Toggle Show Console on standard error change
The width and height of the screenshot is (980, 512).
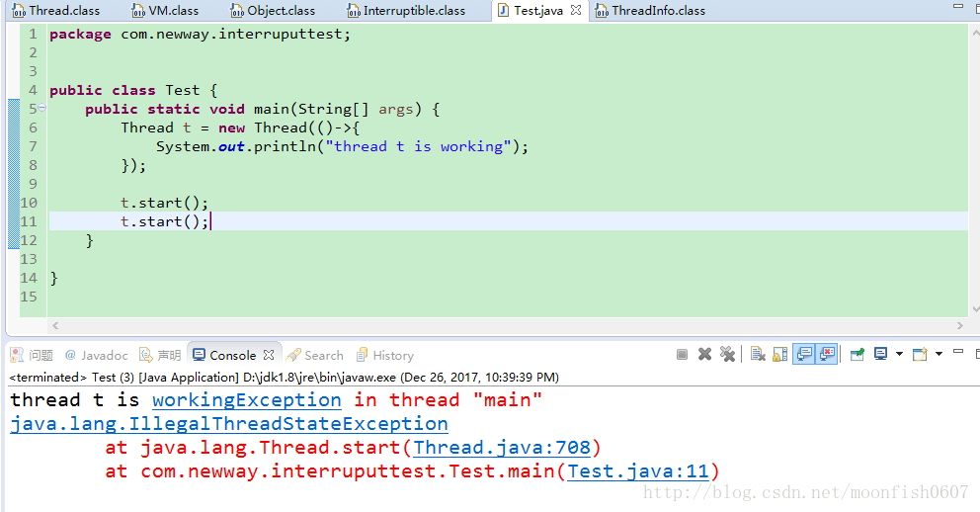[827, 355]
